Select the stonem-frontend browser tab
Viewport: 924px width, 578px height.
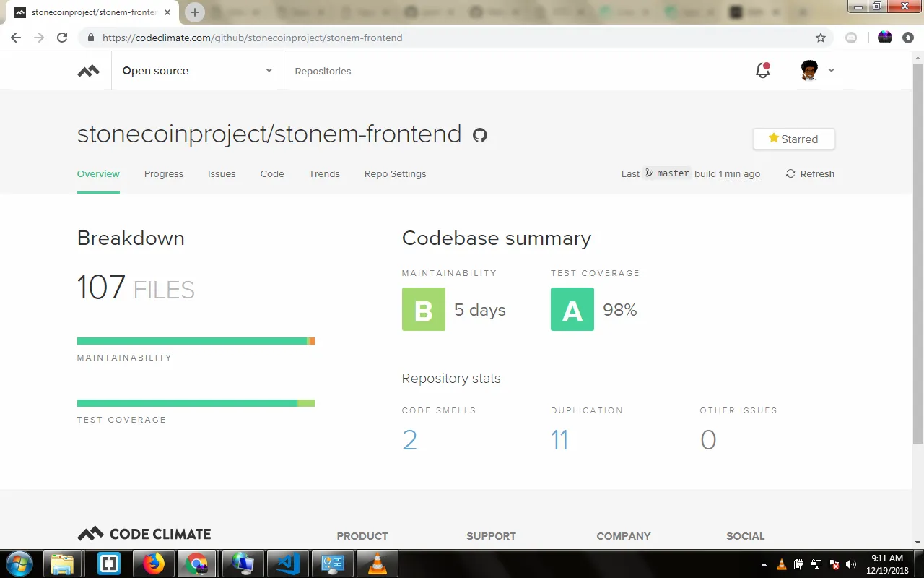click(x=94, y=12)
